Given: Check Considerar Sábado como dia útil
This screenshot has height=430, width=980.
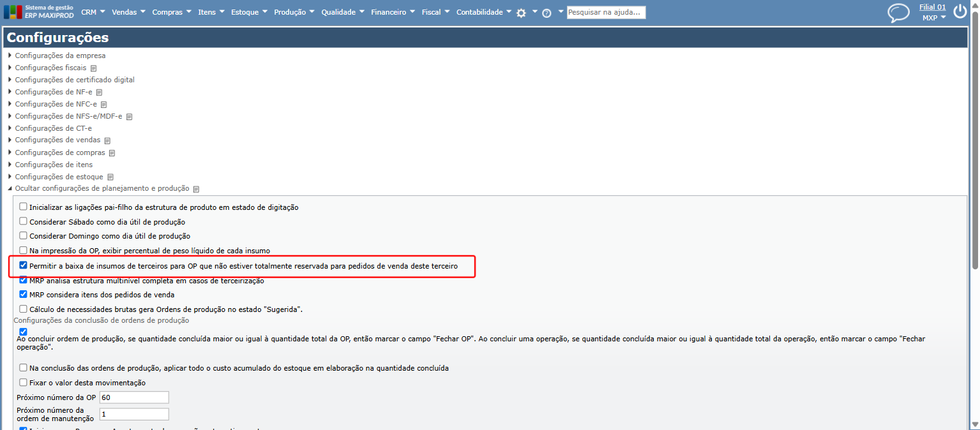Looking at the screenshot, I should tap(24, 221).
